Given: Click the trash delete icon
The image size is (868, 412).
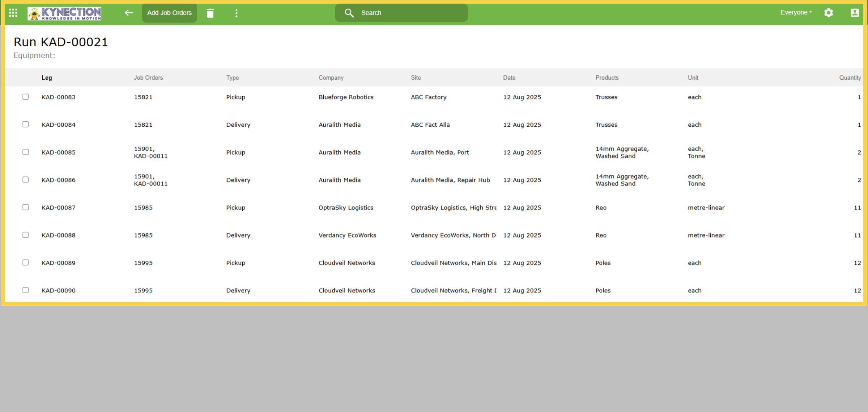Looking at the screenshot, I should (x=210, y=13).
